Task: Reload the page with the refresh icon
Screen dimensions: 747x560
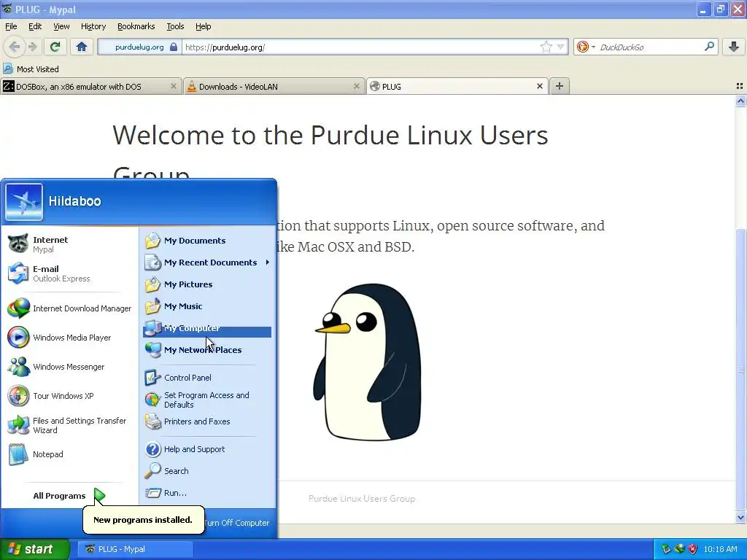Action: click(x=55, y=47)
